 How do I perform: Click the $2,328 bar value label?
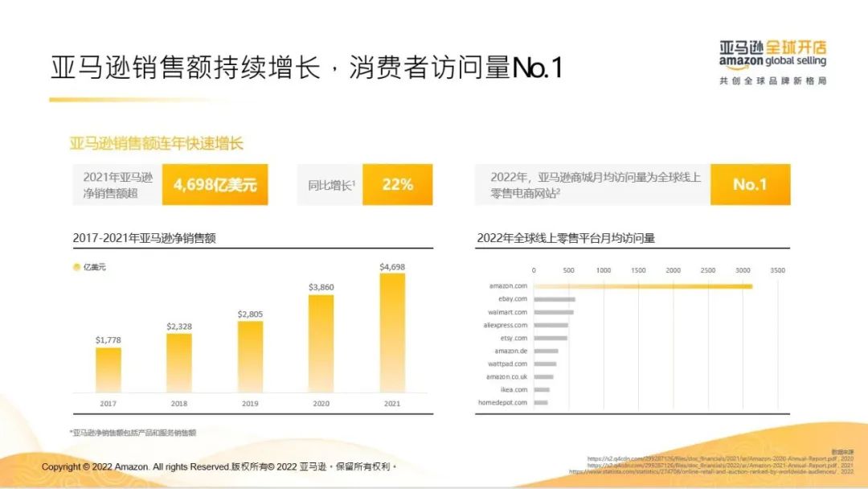pos(179,327)
